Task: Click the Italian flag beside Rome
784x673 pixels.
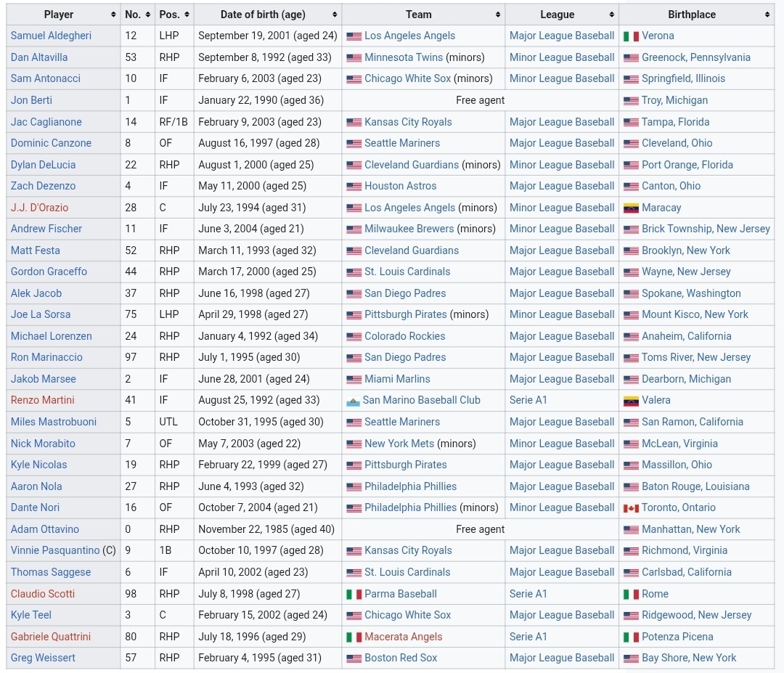Action: pos(631,595)
